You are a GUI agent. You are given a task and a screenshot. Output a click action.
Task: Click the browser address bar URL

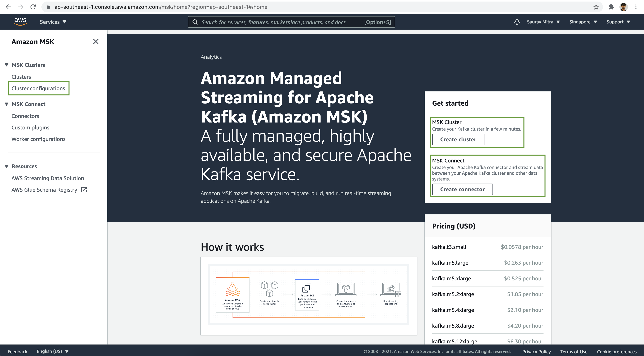click(161, 7)
